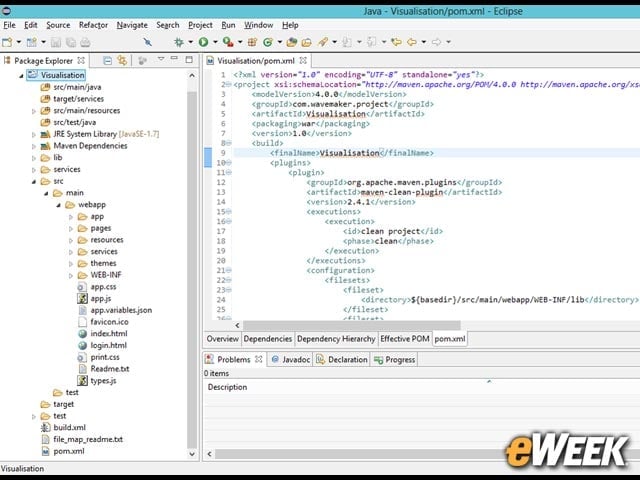Click the Back navigation arrow icon
Image resolution: width=640 pixels, height=480 pixels.
(412, 42)
